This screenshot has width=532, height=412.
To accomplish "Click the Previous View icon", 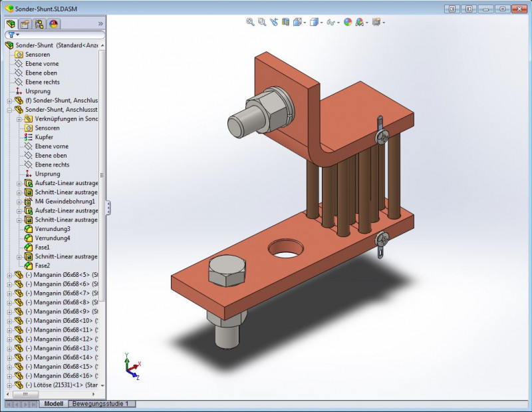I will 274,22.
